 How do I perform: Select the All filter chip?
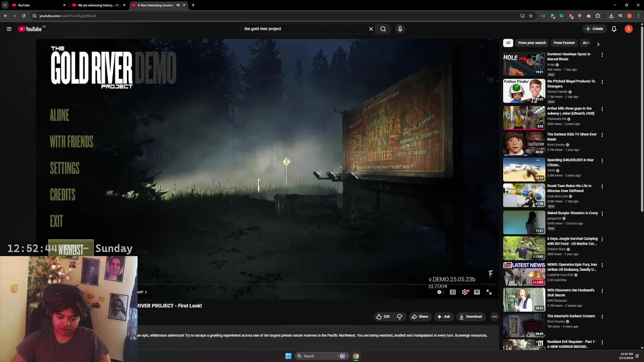508,43
